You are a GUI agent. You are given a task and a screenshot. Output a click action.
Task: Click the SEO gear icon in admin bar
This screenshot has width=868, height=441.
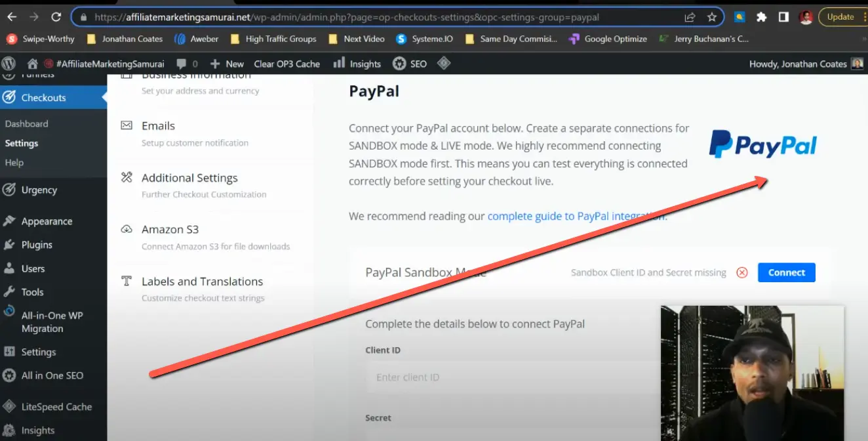(397, 64)
